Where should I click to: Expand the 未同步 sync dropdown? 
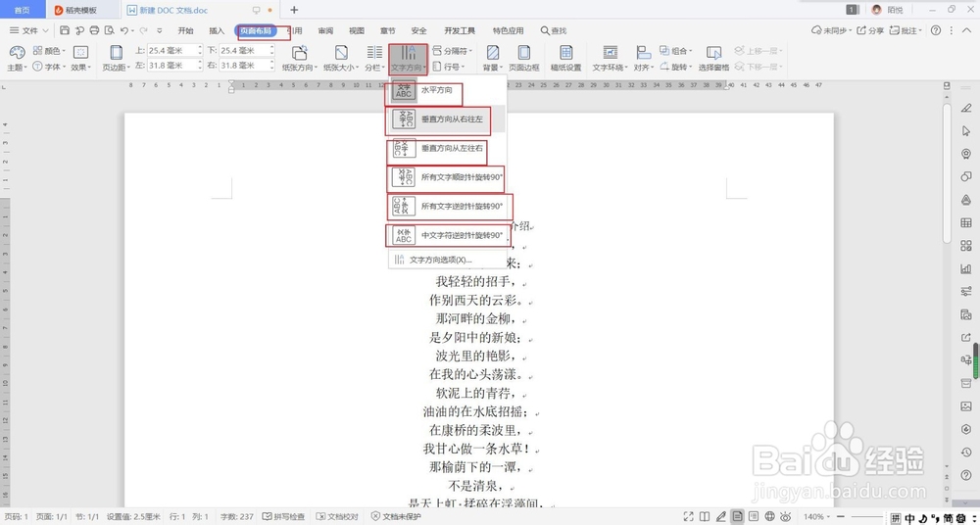(830, 30)
